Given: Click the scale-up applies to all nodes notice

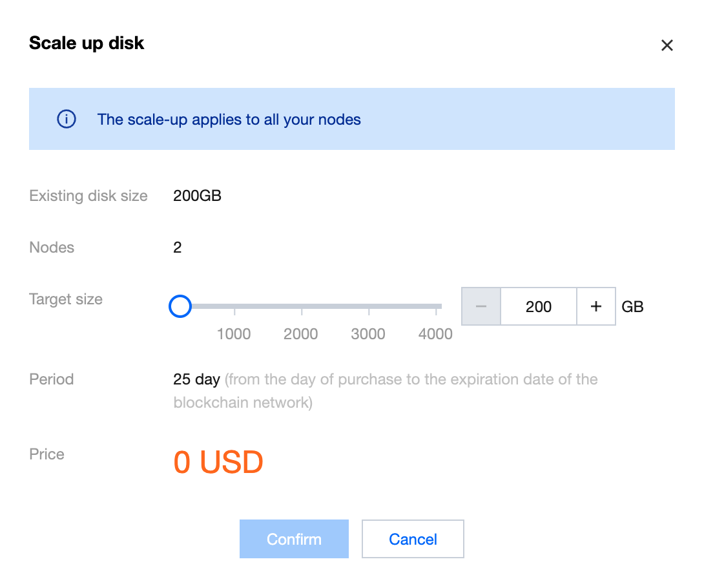Looking at the screenshot, I should [229, 120].
